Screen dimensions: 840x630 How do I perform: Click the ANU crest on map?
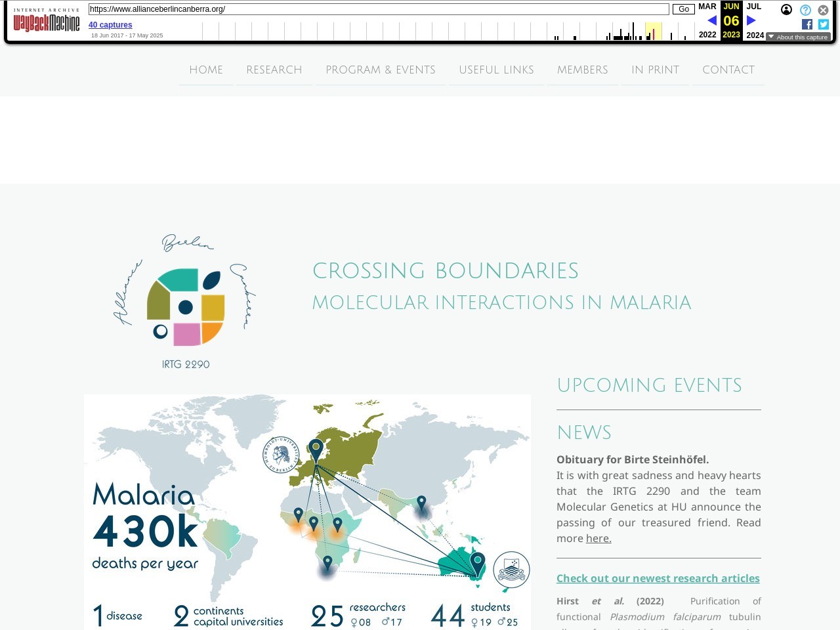click(511, 570)
